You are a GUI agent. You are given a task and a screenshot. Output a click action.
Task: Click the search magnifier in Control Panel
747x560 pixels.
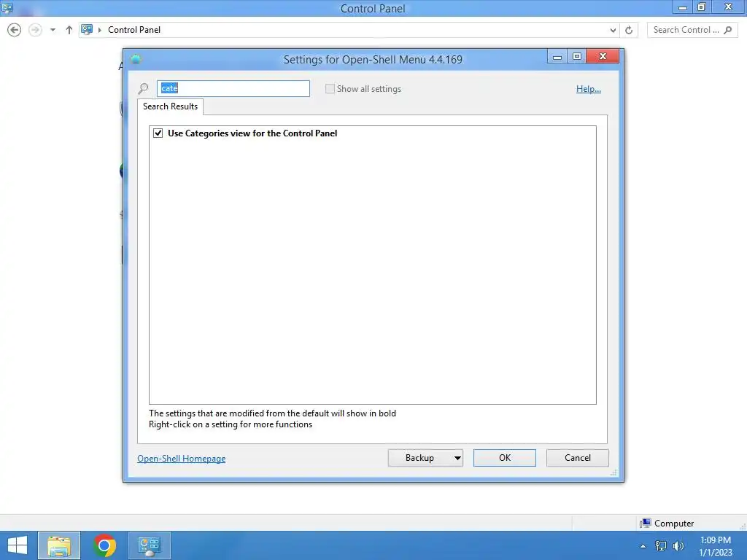pyautogui.click(x=727, y=30)
